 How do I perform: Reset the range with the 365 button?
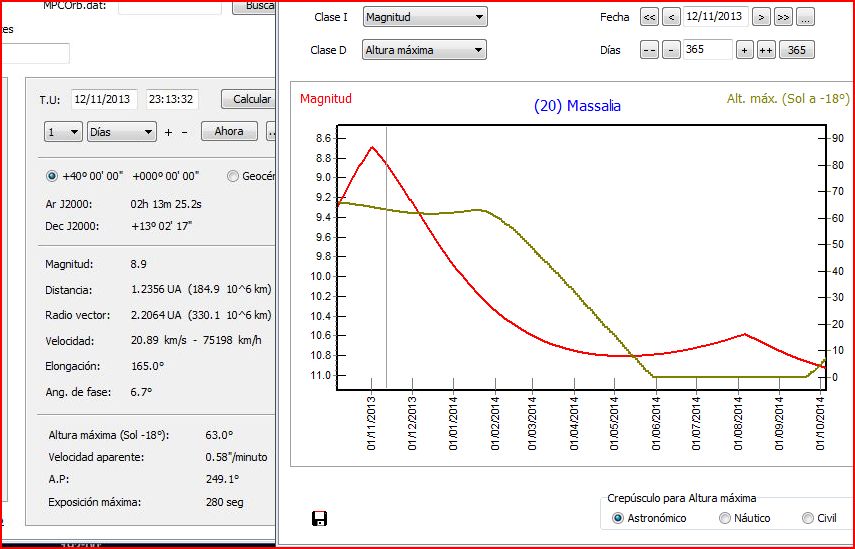tap(797, 50)
